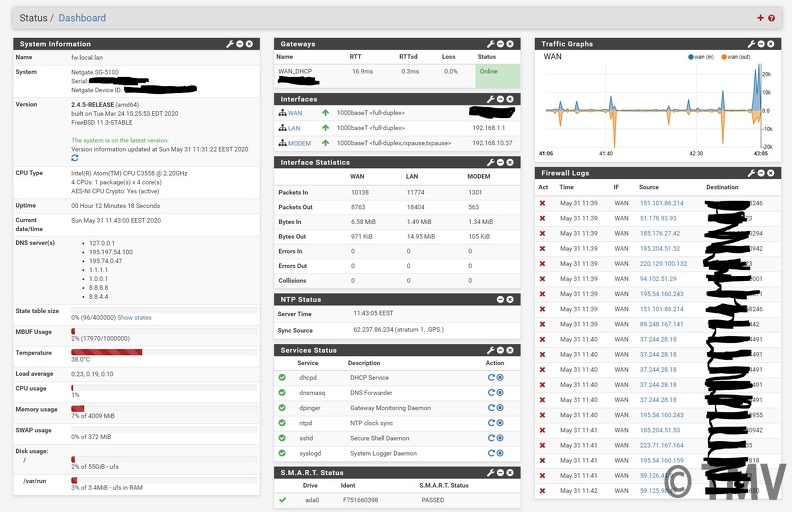This screenshot has width=792, height=512.
Task: Click the Online gateway status cell
Action: point(498,76)
